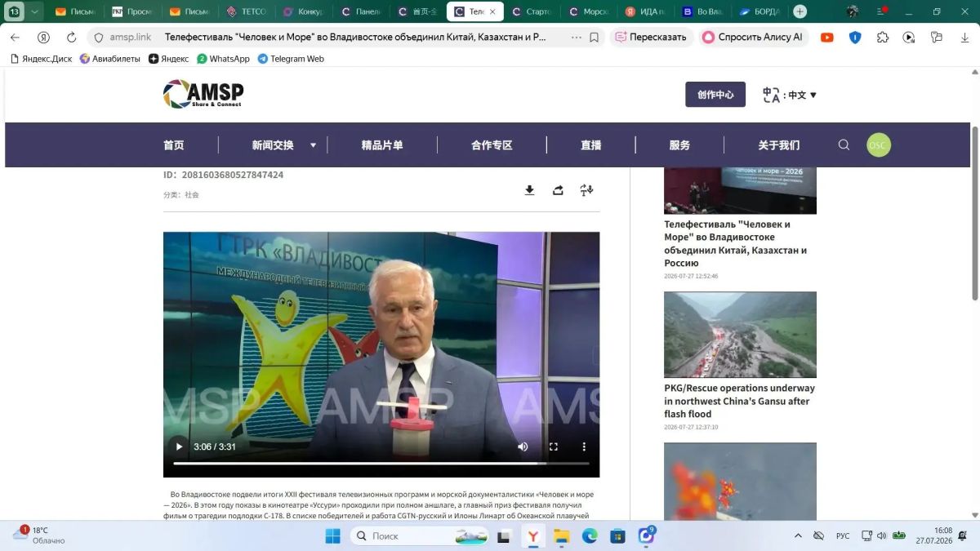Open Microsoft Store from taskbar
Viewport: 980px width, 551px height.
pos(618,535)
